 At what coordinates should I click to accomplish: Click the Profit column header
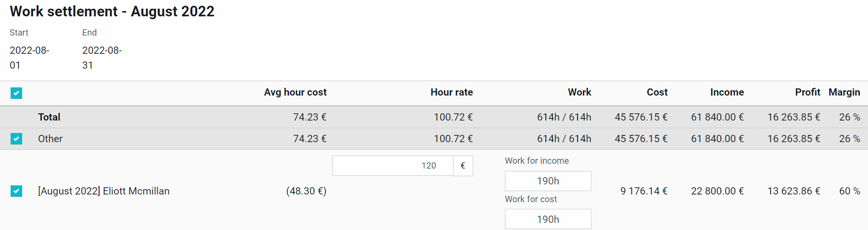pos(807,92)
